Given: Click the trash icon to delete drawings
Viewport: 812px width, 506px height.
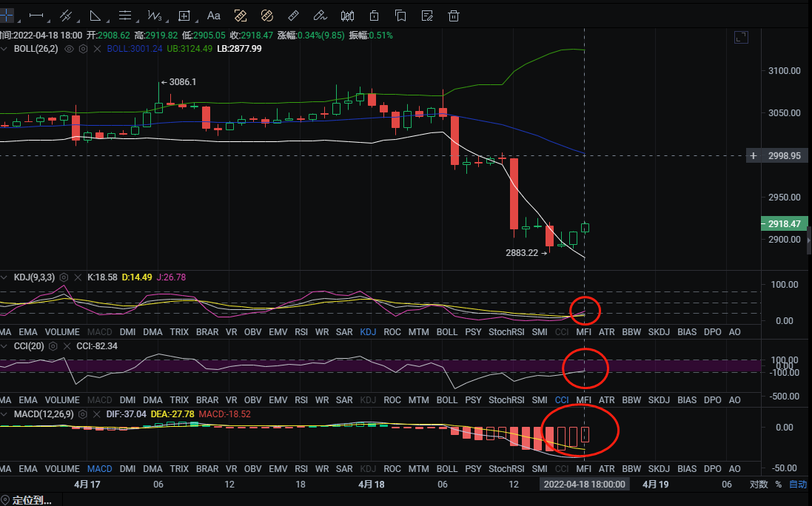Looking at the screenshot, I should pos(454,15).
